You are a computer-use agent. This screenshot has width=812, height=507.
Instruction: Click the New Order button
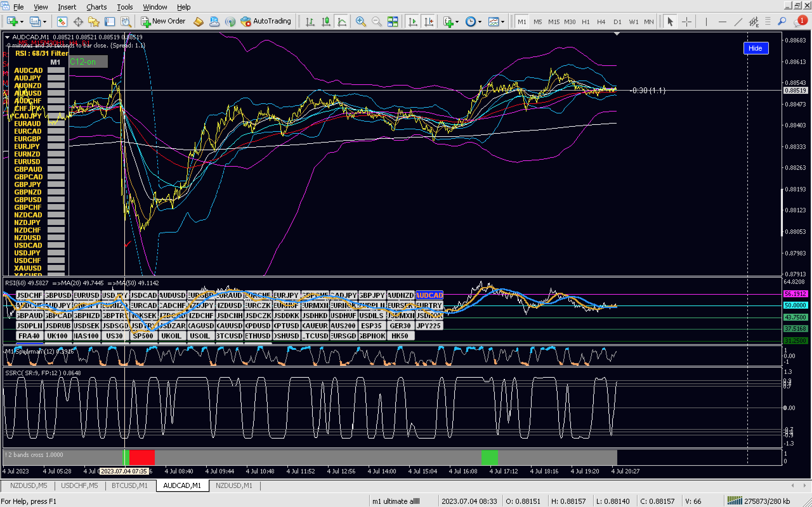click(163, 21)
